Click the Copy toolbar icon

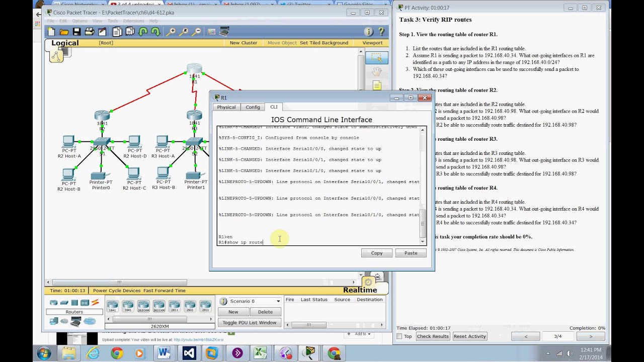pyautogui.click(x=117, y=32)
